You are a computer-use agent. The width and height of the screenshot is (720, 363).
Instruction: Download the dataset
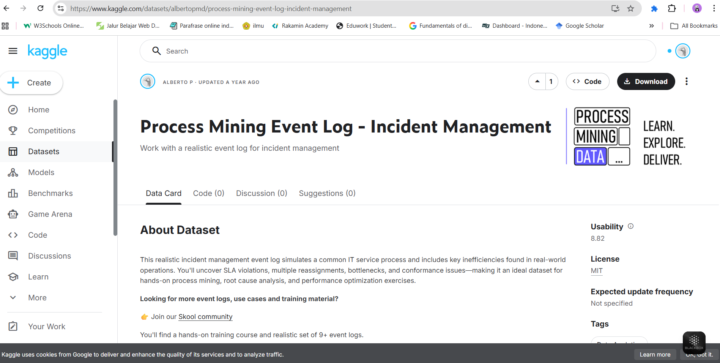coord(646,82)
